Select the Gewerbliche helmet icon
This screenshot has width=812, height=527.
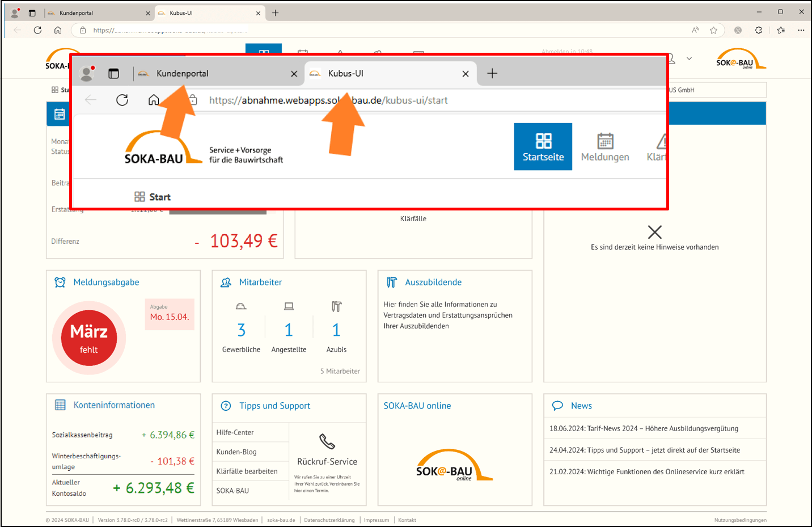[x=240, y=306]
